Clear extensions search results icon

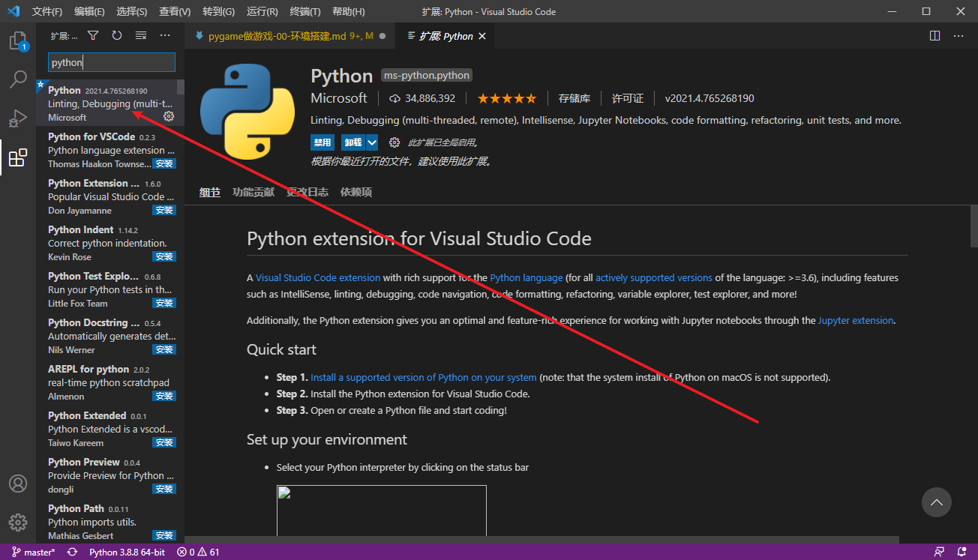(141, 35)
